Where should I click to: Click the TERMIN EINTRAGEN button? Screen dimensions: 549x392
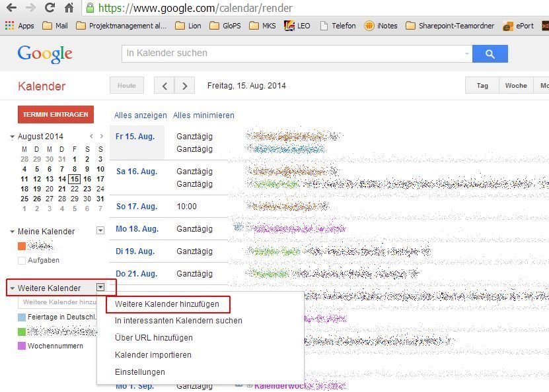55,114
